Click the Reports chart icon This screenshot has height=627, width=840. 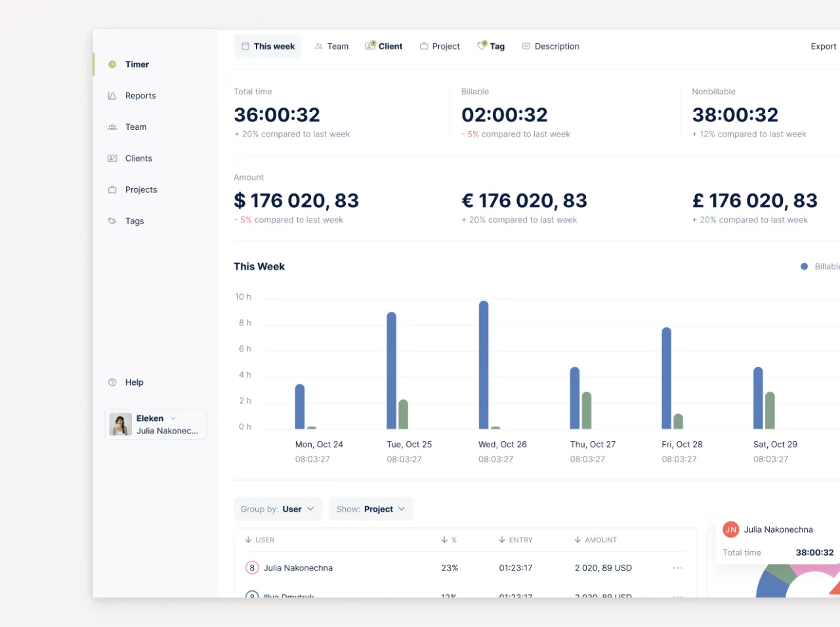112,96
